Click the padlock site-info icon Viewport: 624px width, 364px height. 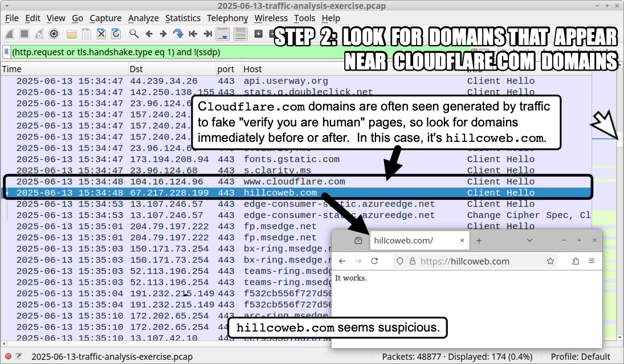[x=413, y=261]
